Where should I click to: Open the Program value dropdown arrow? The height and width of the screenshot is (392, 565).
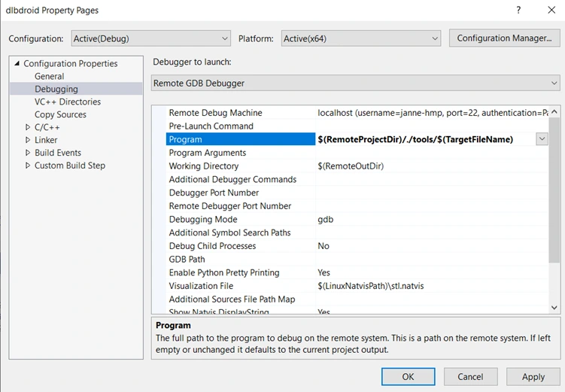[542, 139]
